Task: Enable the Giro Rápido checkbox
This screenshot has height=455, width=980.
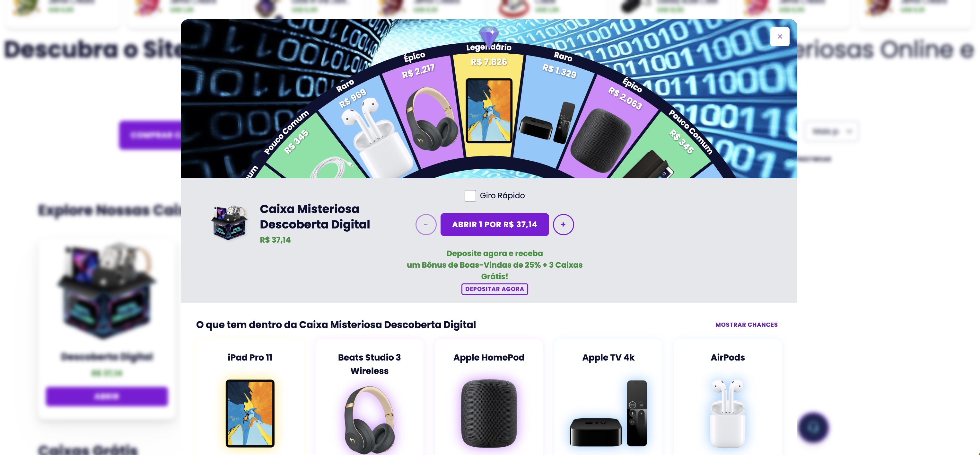Action: [x=470, y=196]
